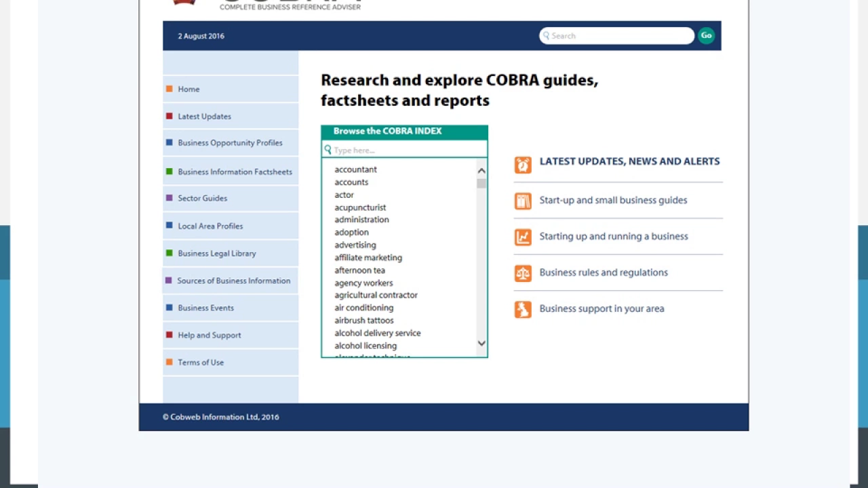Screen dimensions: 868x488
Task: Select 'agency workers' in the index list
Action: 363,283
